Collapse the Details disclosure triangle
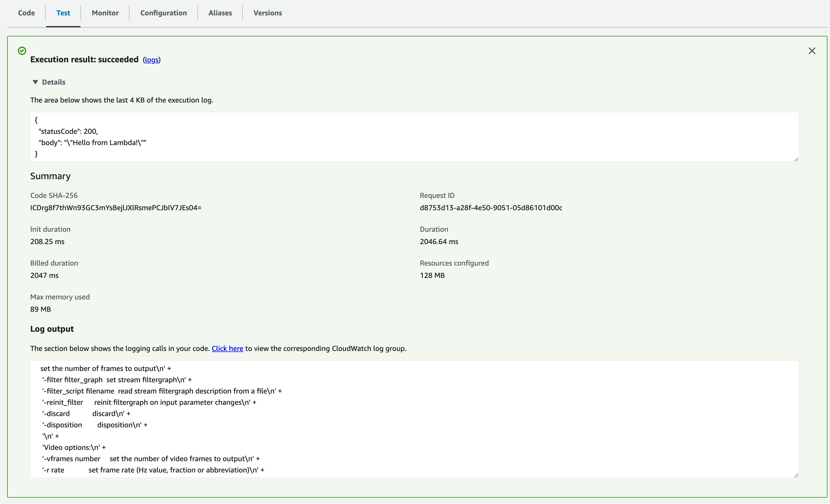 (35, 82)
